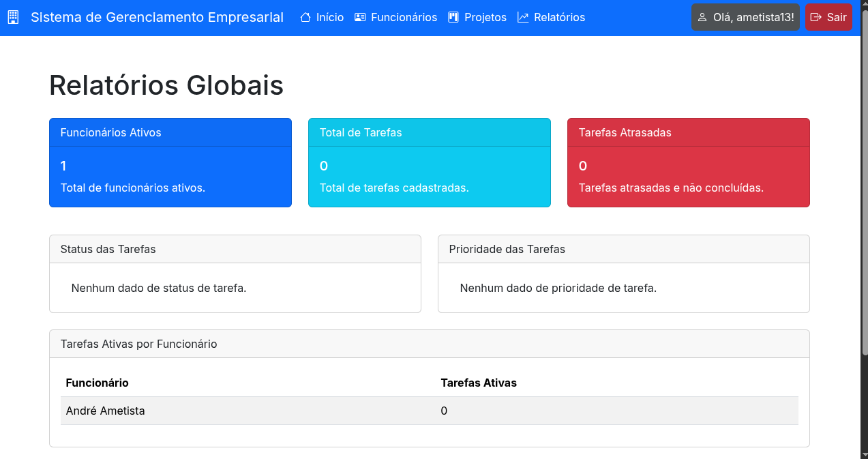868x459 pixels.
Task: Open the Relatórios section
Action: (x=552, y=17)
